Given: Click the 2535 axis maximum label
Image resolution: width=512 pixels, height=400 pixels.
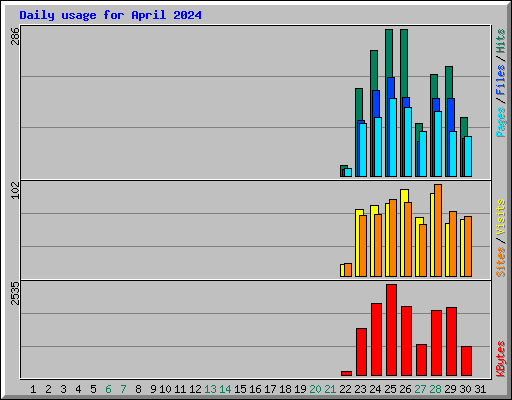Looking at the screenshot, I should (x=15, y=293).
